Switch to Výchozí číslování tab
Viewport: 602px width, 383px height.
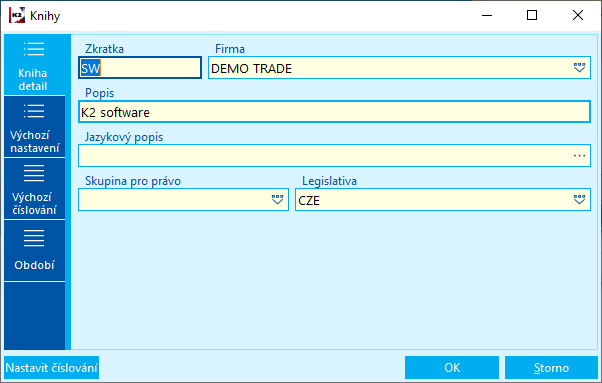pos(35,189)
